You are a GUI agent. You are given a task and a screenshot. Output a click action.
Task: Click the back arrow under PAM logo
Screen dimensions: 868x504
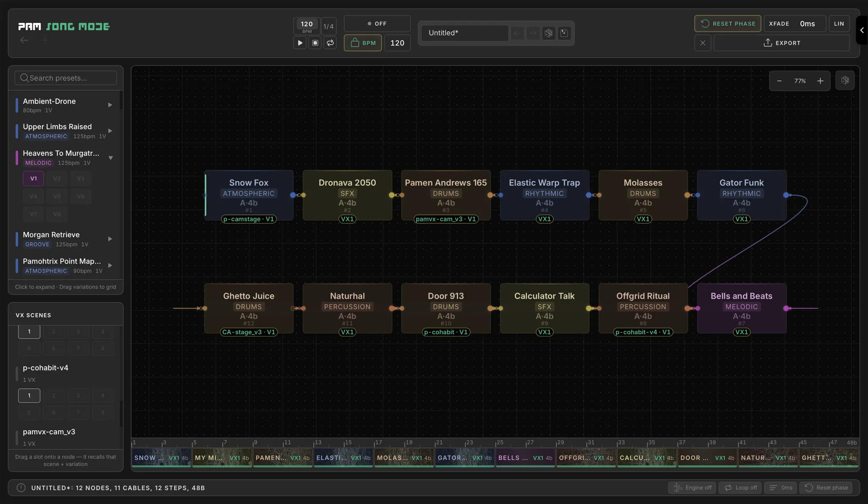click(x=24, y=40)
